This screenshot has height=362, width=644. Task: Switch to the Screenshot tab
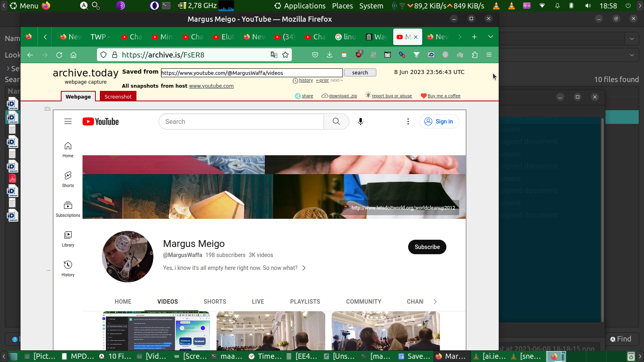(x=118, y=97)
